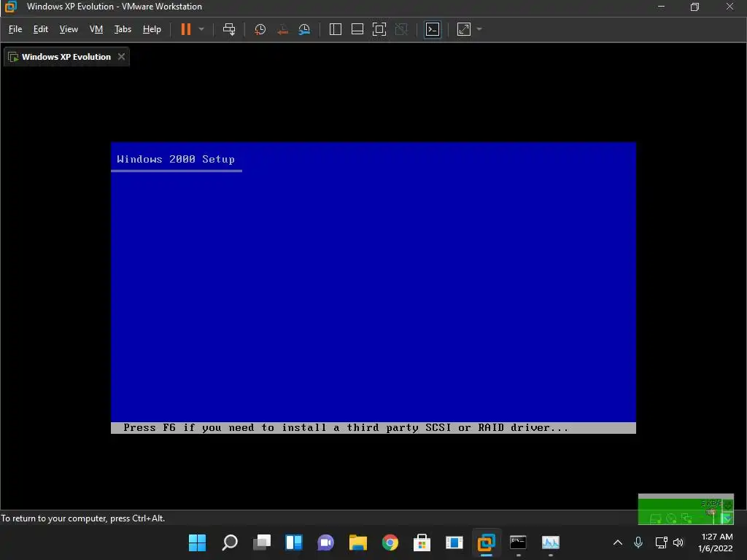This screenshot has height=560, width=747.
Task: Revert the virtual machine to its snapshot
Action: pyautogui.click(x=282, y=29)
